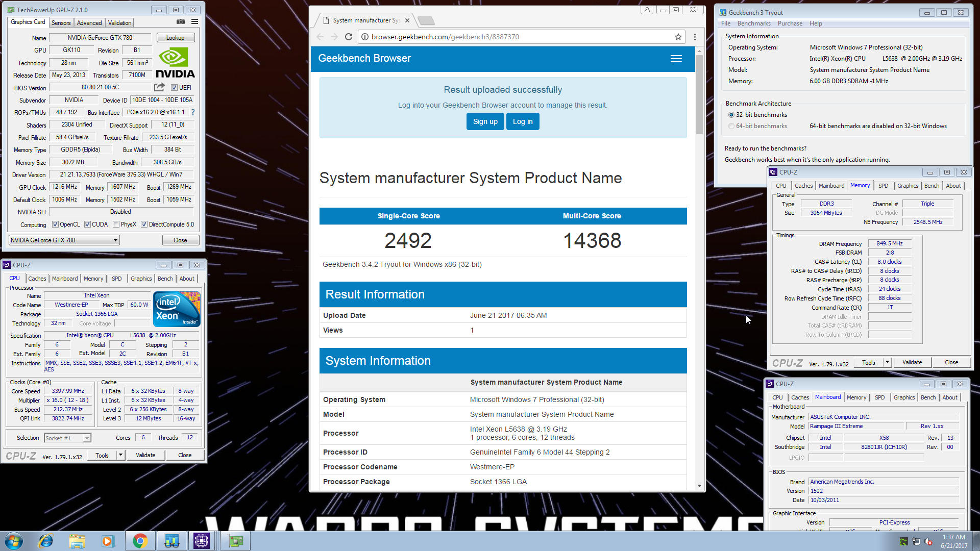980x551 pixels.
Task: Open Help menu in Geekbench 3
Action: (816, 23)
